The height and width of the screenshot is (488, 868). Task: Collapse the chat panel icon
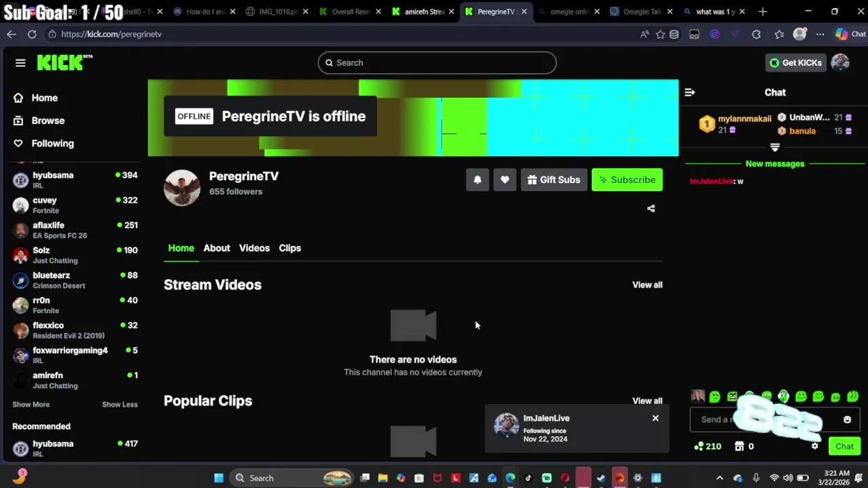[x=690, y=92]
